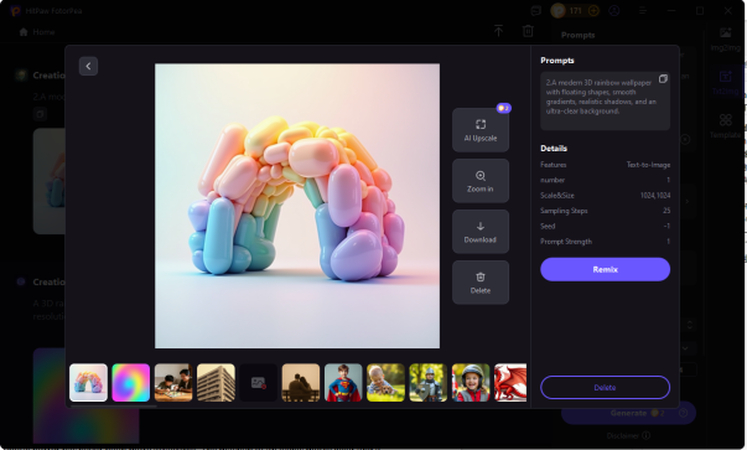
Task: Click the 'Text-to-Image' feature value
Action: (x=648, y=165)
